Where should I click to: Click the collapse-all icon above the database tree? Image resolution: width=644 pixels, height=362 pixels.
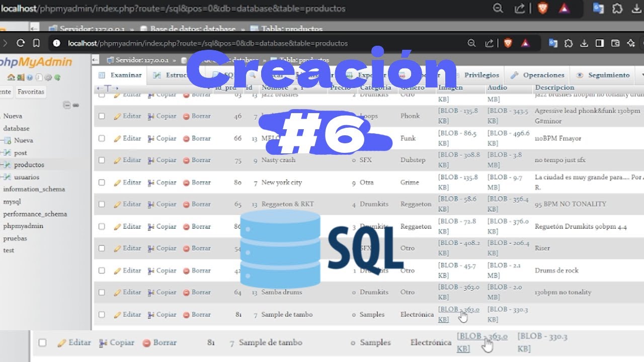click(x=67, y=105)
